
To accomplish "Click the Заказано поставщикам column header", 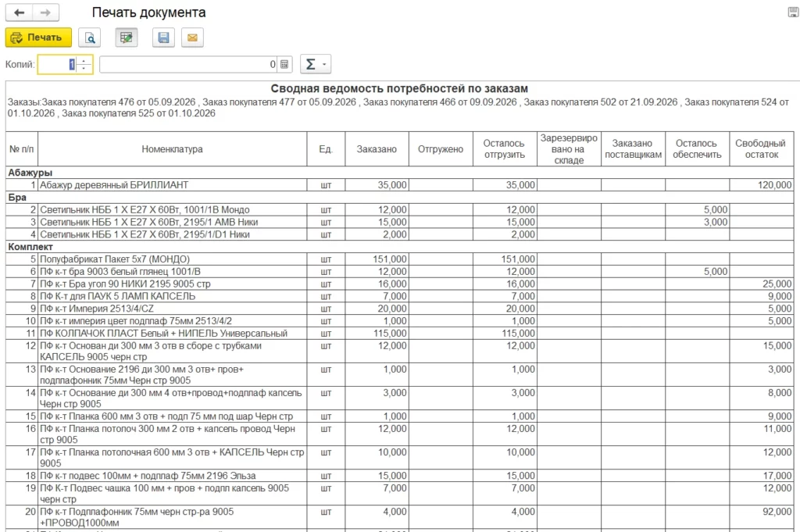I will coord(633,149).
